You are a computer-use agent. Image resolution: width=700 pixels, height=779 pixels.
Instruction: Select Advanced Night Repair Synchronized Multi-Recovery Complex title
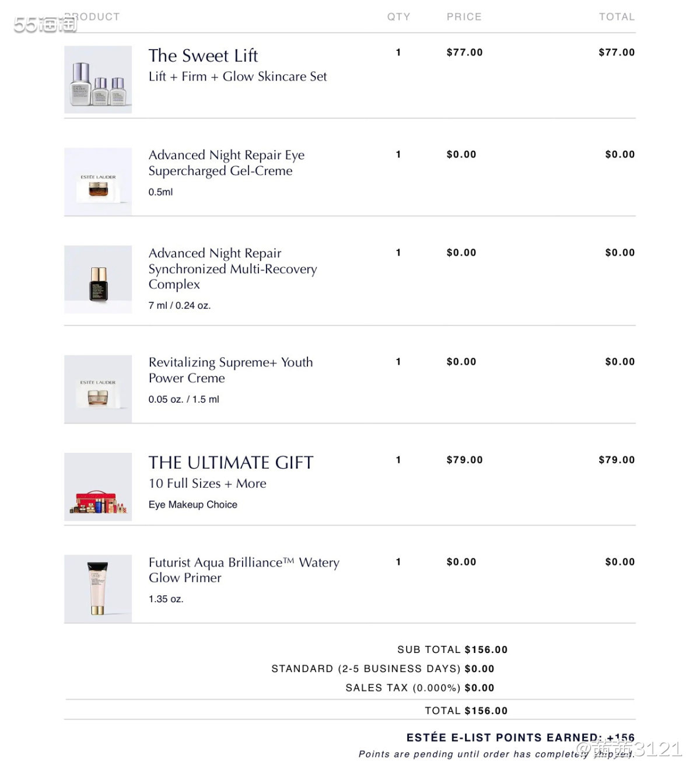[233, 268]
